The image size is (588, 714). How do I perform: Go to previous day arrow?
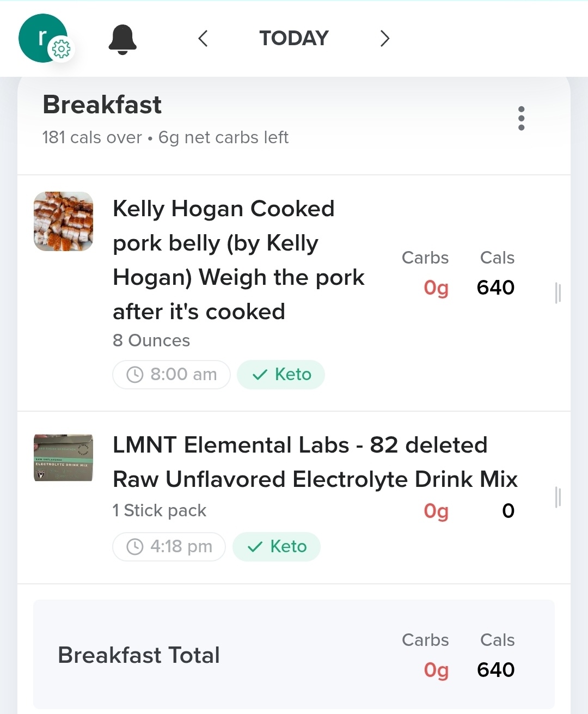coord(203,39)
